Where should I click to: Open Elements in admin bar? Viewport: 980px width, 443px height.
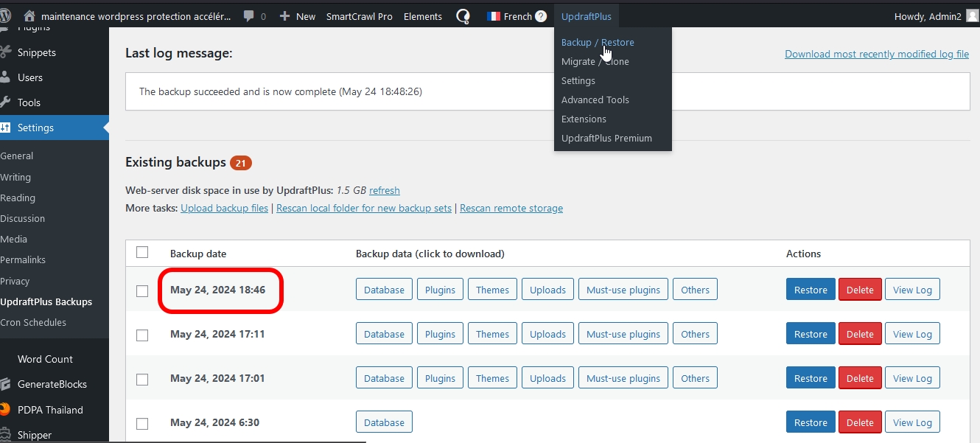(x=423, y=16)
